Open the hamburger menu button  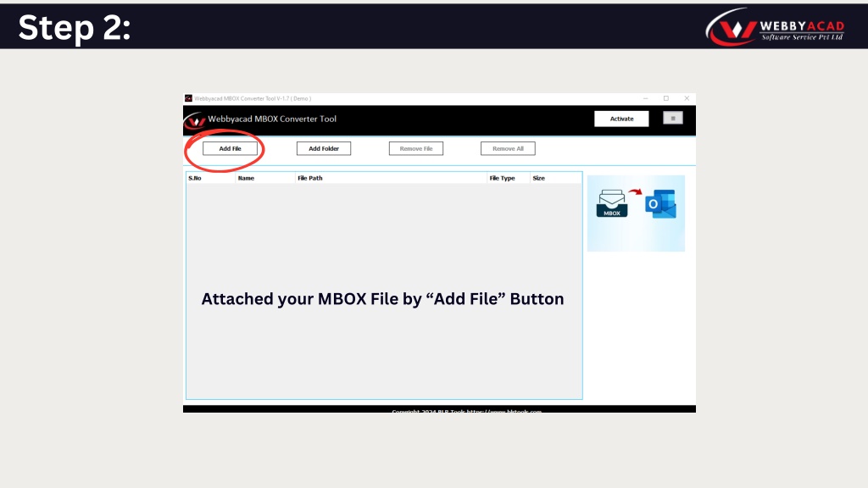pyautogui.click(x=672, y=118)
